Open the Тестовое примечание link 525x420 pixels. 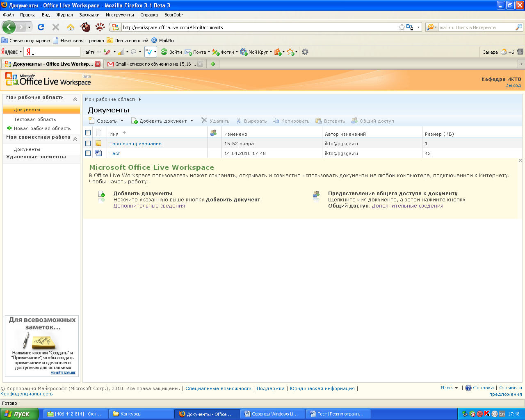click(135, 144)
